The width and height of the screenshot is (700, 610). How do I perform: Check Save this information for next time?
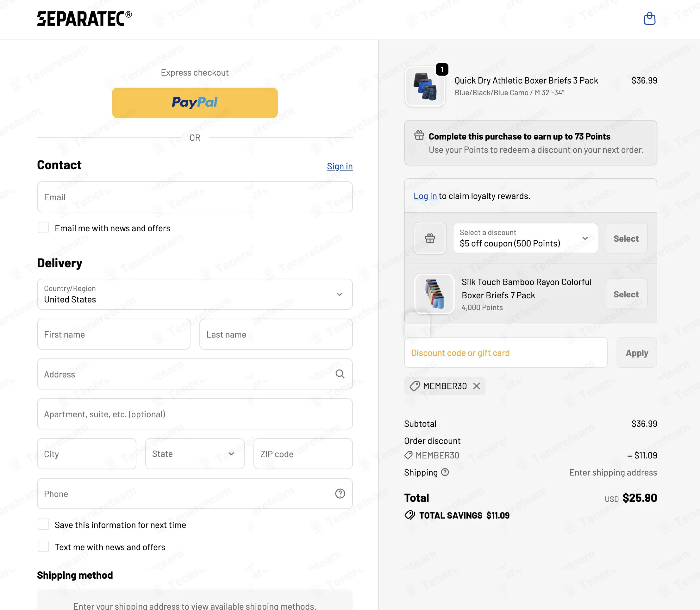(43, 525)
